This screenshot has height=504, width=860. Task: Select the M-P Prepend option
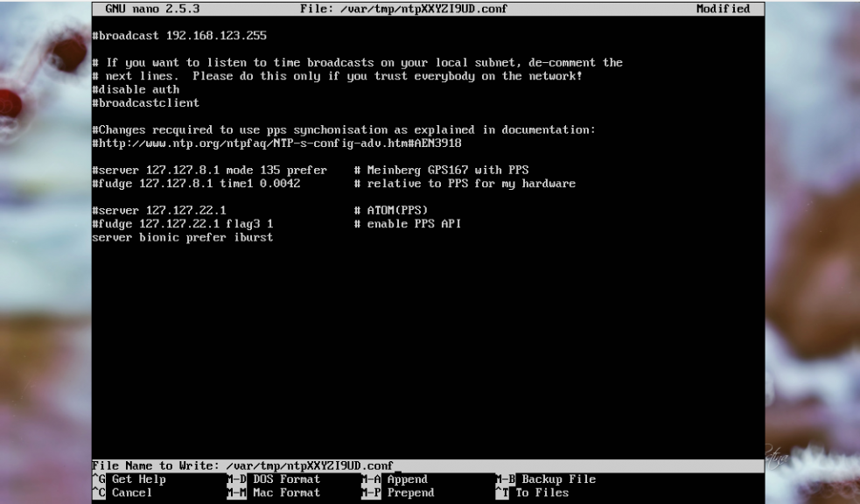pos(397,493)
